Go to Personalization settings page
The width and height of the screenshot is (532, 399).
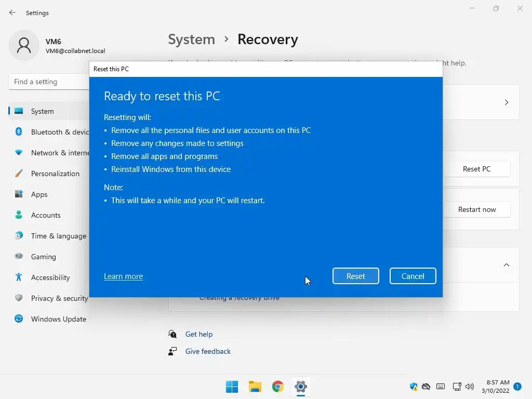coord(55,174)
